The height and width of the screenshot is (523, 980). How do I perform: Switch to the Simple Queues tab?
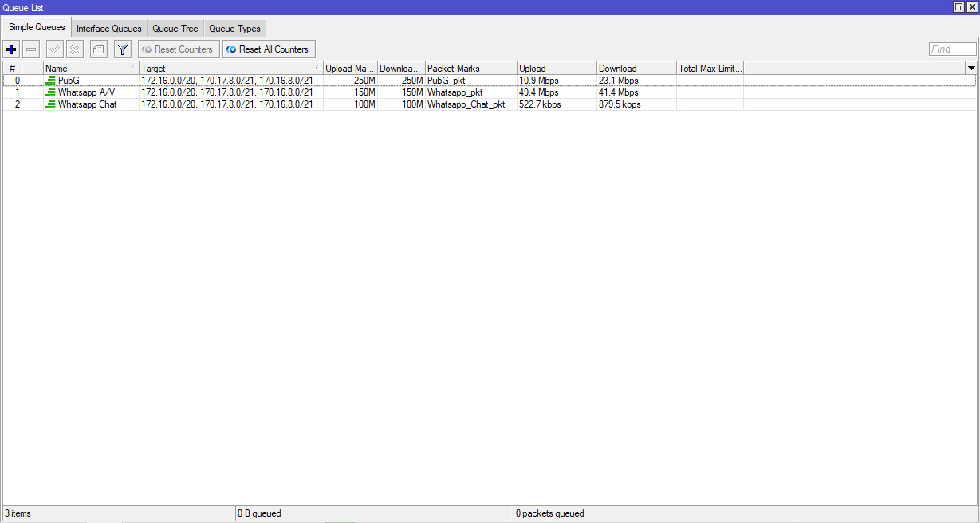click(37, 27)
